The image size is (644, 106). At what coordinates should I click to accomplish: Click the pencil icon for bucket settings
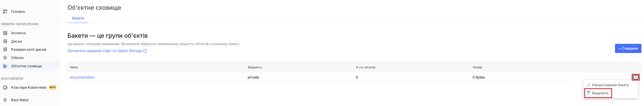click(x=588, y=85)
